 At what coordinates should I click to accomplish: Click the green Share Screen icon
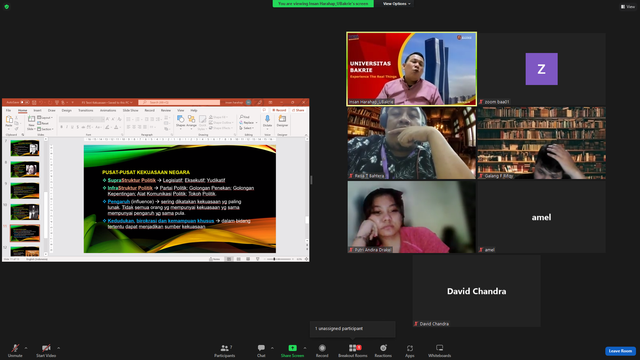click(x=293, y=348)
